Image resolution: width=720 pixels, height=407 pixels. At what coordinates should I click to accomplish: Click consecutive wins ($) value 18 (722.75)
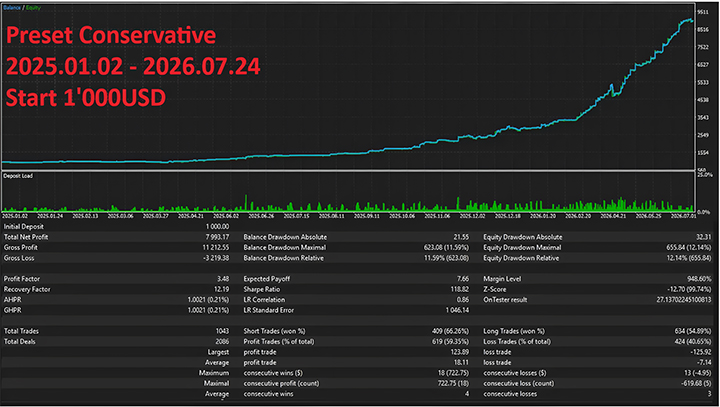453,373
